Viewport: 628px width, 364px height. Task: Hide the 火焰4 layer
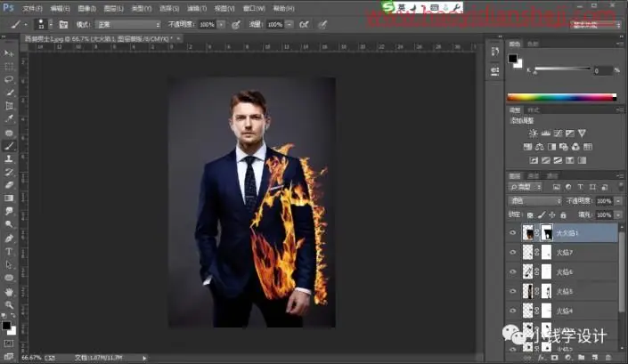(513, 311)
